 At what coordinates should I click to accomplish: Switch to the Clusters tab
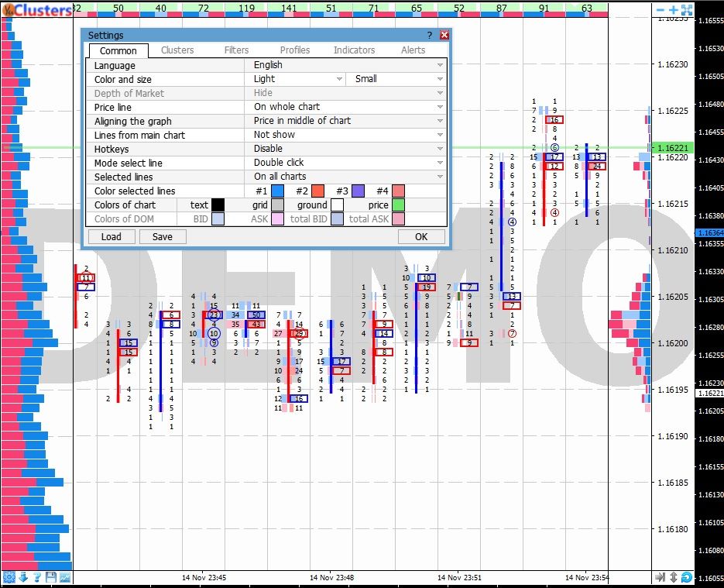(177, 50)
